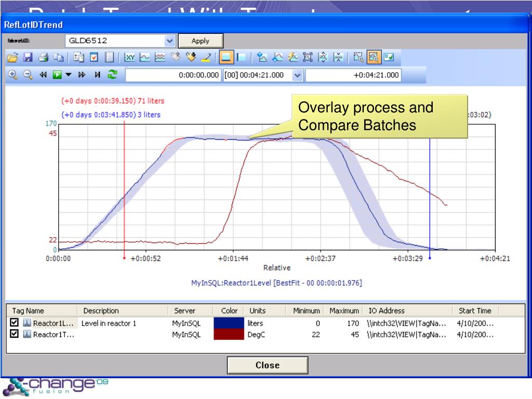Click the Units column header
This screenshot has height=399, width=532.
click(x=264, y=311)
